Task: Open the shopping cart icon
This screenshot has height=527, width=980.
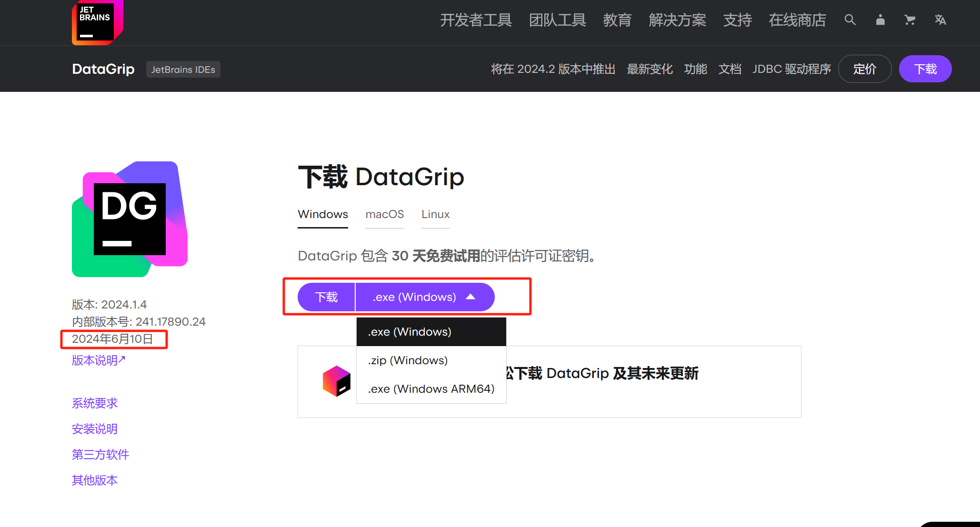Action: (910, 20)
